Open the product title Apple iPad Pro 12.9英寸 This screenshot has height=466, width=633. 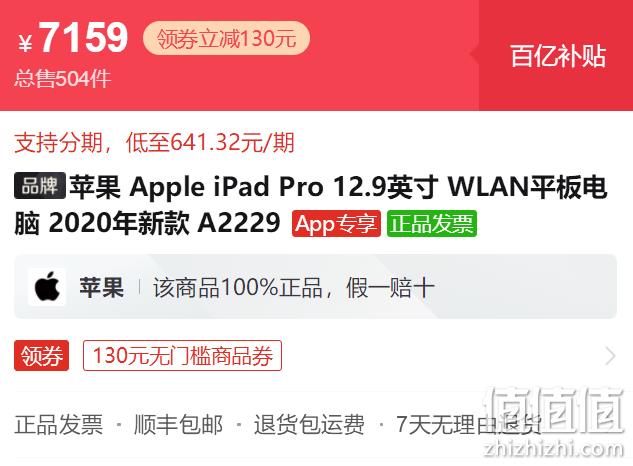[x=310, y=204]
